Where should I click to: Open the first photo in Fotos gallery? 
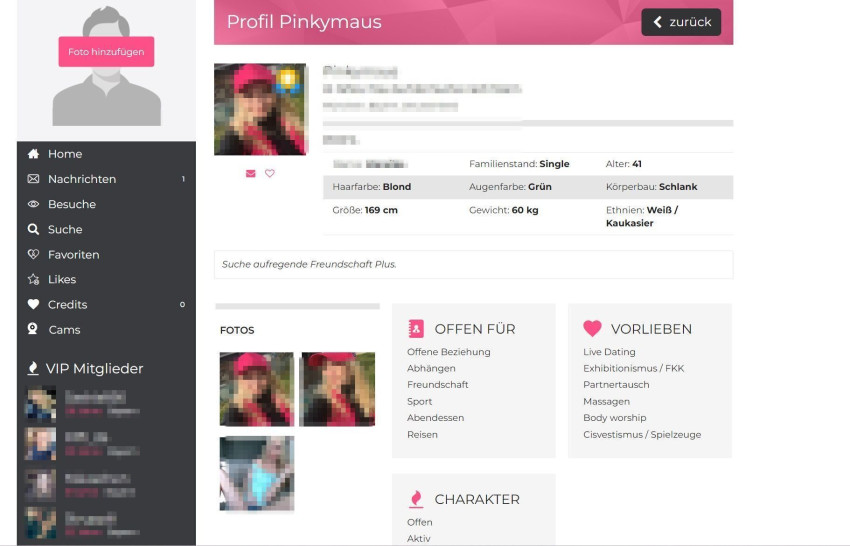pos(256,389)
